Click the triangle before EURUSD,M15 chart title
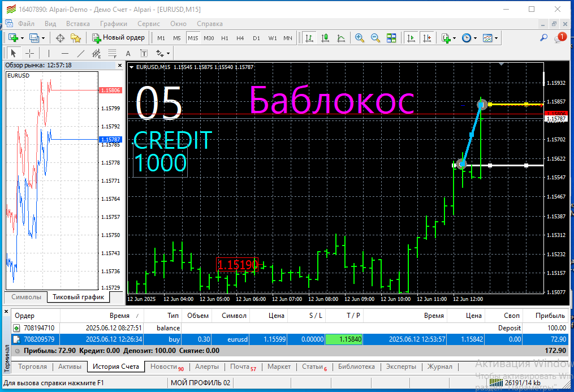The image size is (574, 392). click(x=131, y=67)
